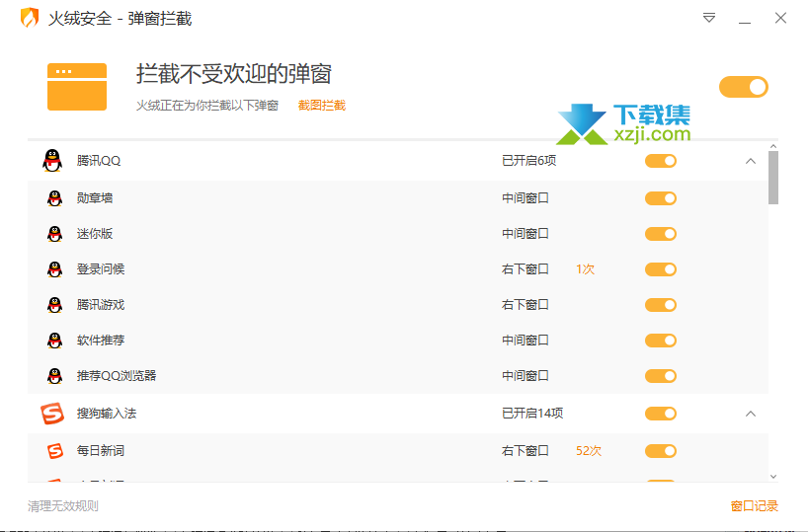Click the scrollbar down arrow
This screenshot has height=532, width=808.
(x=773, y=477)
